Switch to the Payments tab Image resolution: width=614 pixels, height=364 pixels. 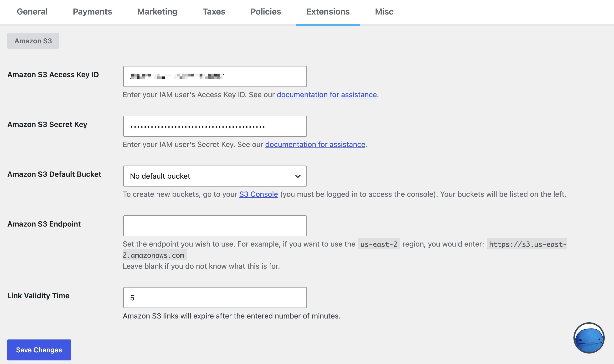tap(92, 12)
